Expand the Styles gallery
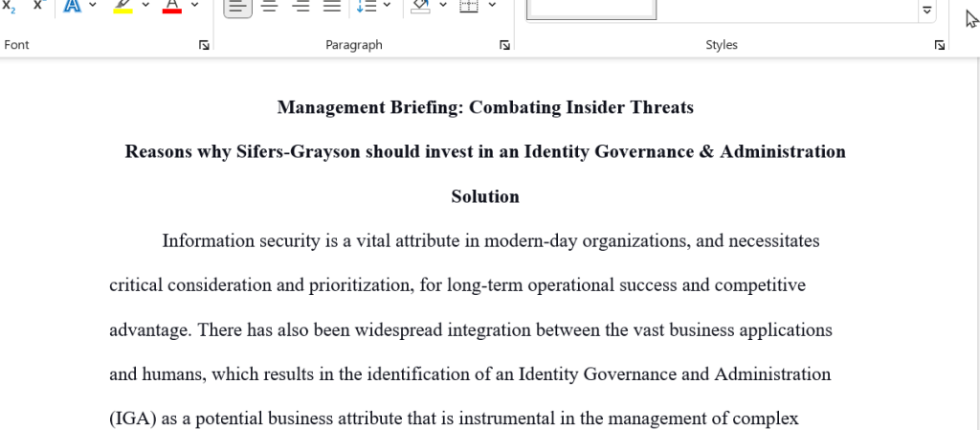This screenshot has width=980, height=430. 926,10
